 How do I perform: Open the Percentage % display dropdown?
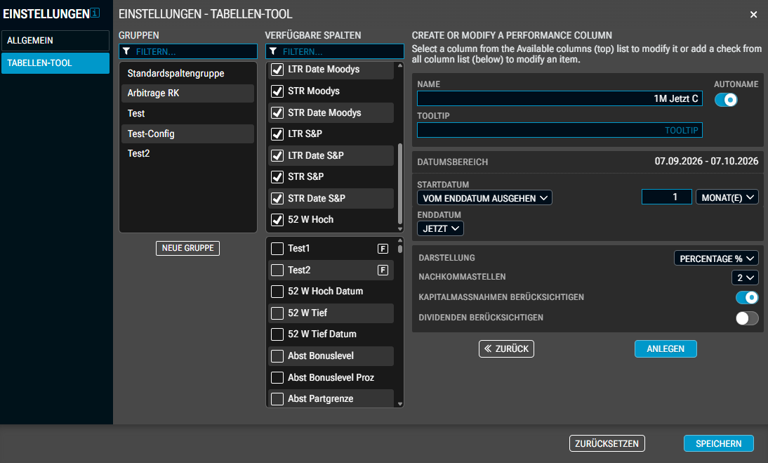pyautogui.click(x=716, y=258)
